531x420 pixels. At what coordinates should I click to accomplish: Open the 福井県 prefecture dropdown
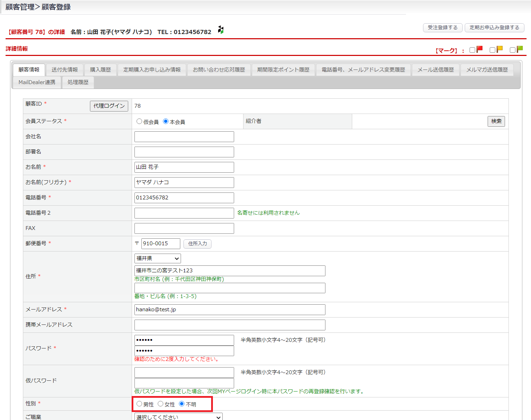pos(158,258)
